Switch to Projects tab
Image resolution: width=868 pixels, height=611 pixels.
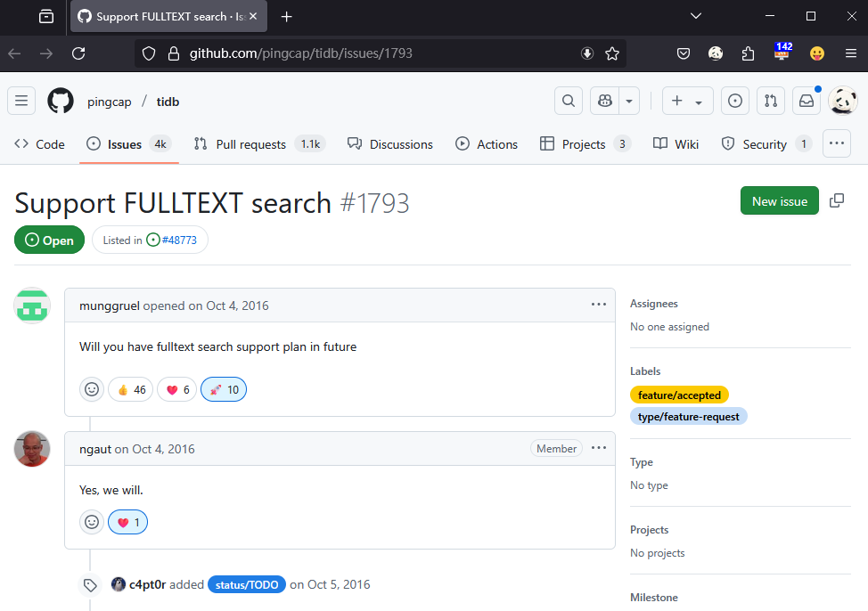click(585, 144)
